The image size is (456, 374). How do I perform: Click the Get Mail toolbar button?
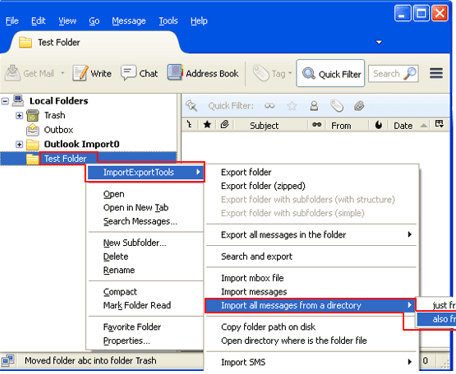pyautogui.click(x=30, y=73)
